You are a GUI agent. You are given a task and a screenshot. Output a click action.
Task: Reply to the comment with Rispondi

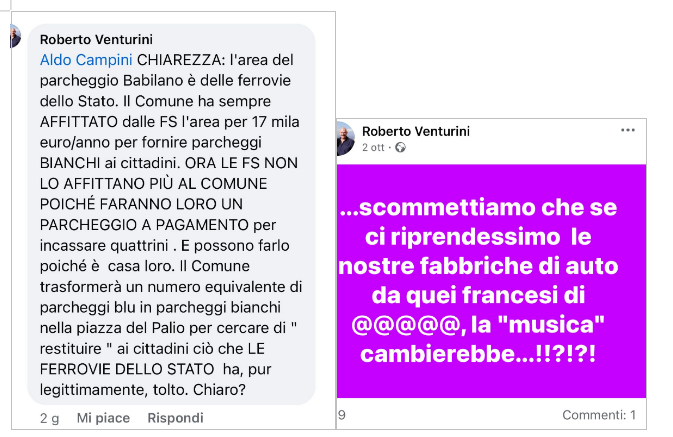175,418
